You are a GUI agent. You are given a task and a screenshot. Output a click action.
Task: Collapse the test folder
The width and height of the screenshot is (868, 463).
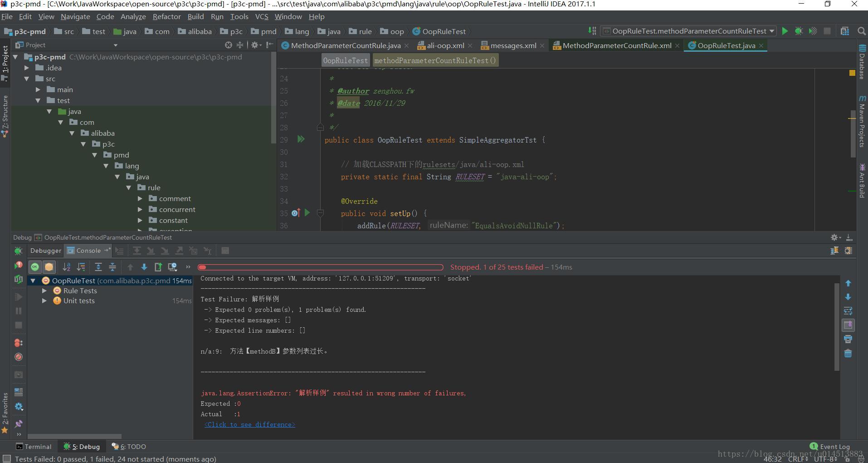coord(38,100)
